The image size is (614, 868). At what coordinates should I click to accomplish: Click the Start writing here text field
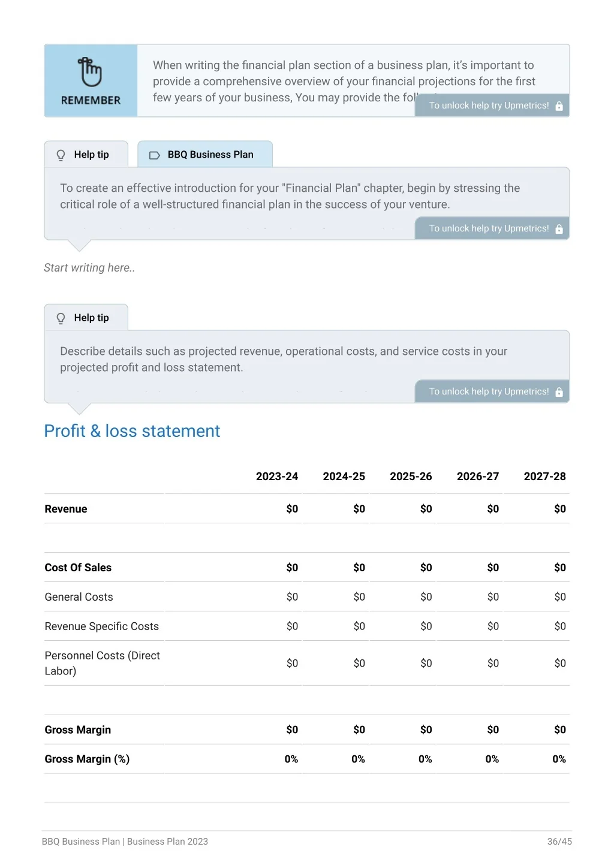point(89,268)
